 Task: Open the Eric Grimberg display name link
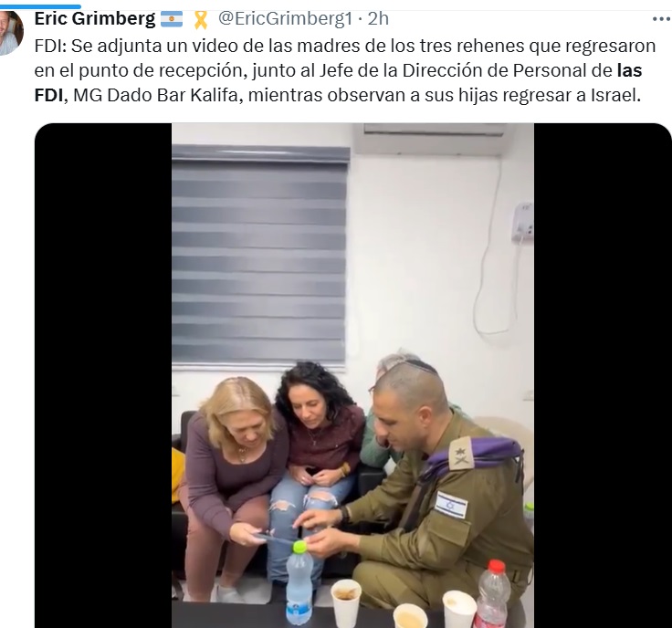pos(95,18)
